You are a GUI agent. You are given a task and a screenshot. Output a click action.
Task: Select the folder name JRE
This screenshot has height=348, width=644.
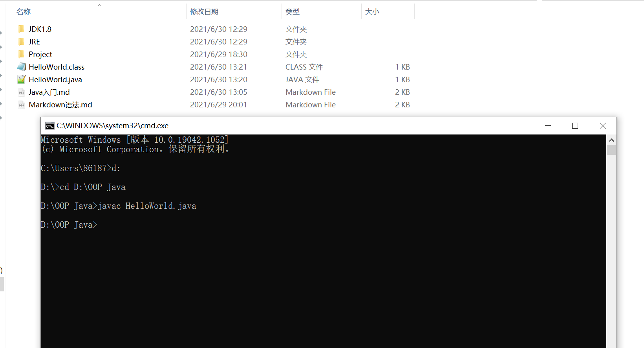34,42
